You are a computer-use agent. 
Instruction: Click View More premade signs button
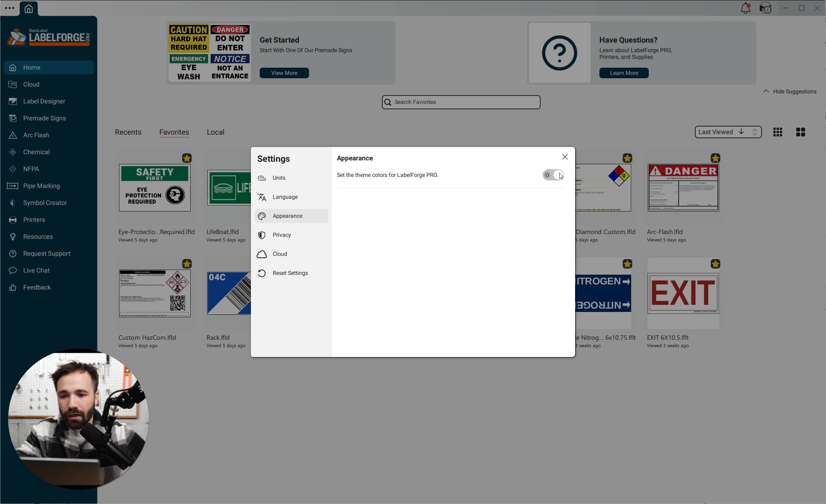284,73
